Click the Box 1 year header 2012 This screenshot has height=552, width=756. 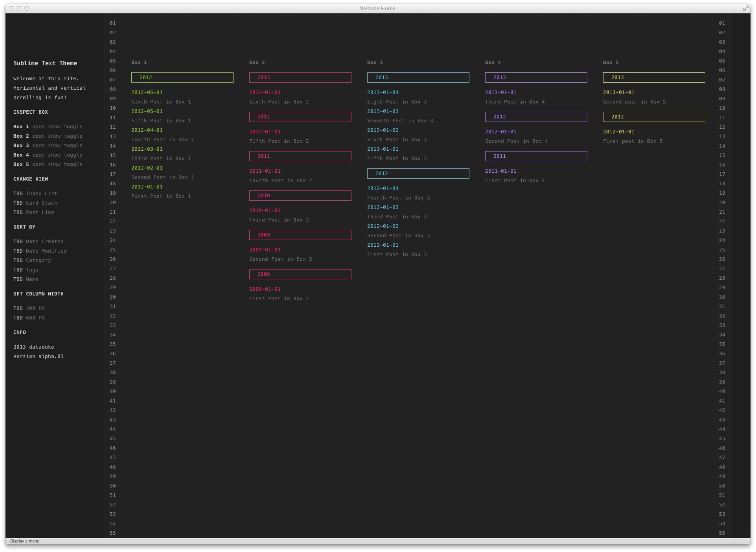(182, 78)
